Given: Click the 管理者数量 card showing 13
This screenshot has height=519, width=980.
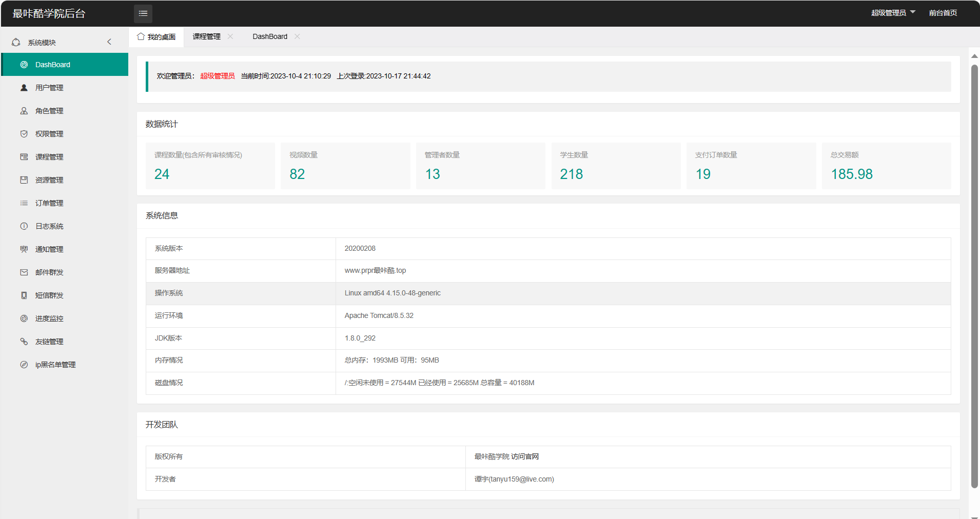Looking at the screenshot, I should click(481, 166).
